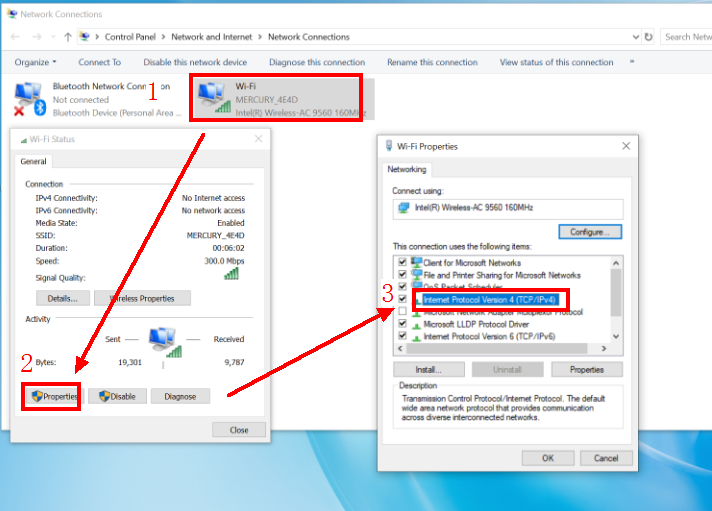Open Wireless Properties in Wi-Fi Status
This screenshot has height=511, width=712.
tap(142, 298)
